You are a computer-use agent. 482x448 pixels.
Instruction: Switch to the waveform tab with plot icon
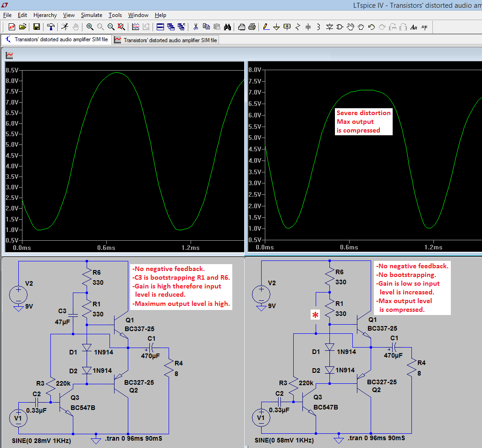[166, 40]
